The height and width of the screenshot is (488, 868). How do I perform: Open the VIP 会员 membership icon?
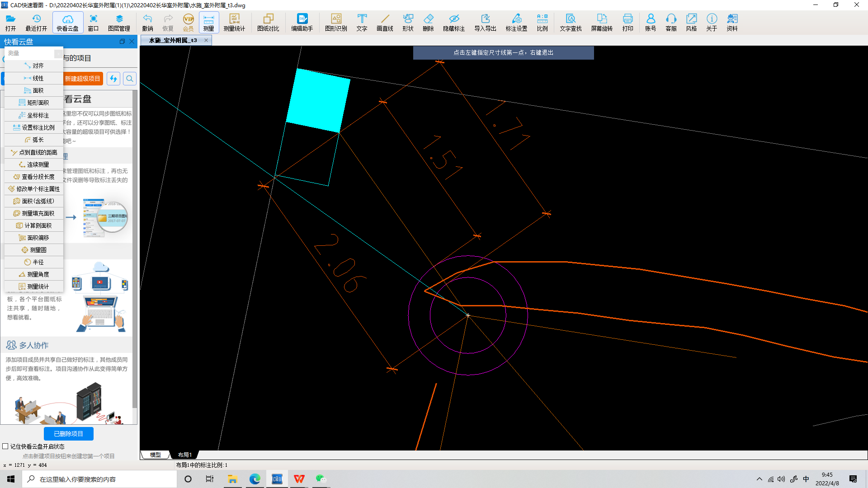pyautogui.click(x=188, y=22)
